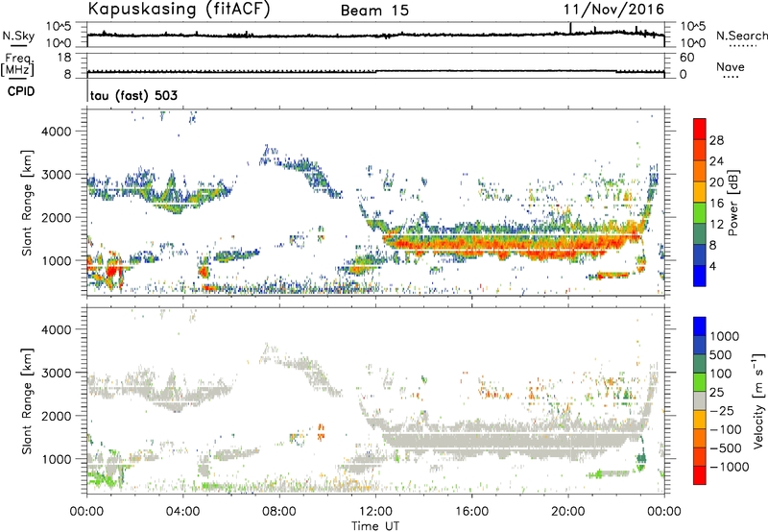Click the gray velocity band near 16:00

pos(471,441)
